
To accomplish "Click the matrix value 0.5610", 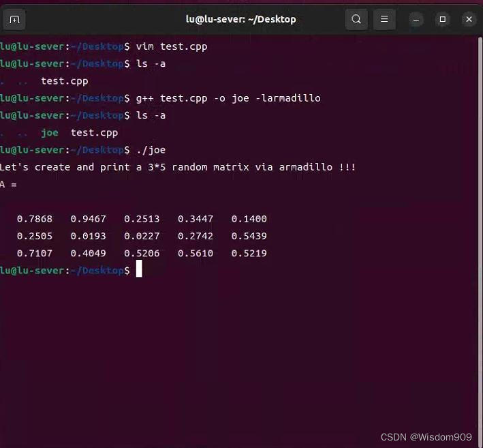I will point(196,254).
